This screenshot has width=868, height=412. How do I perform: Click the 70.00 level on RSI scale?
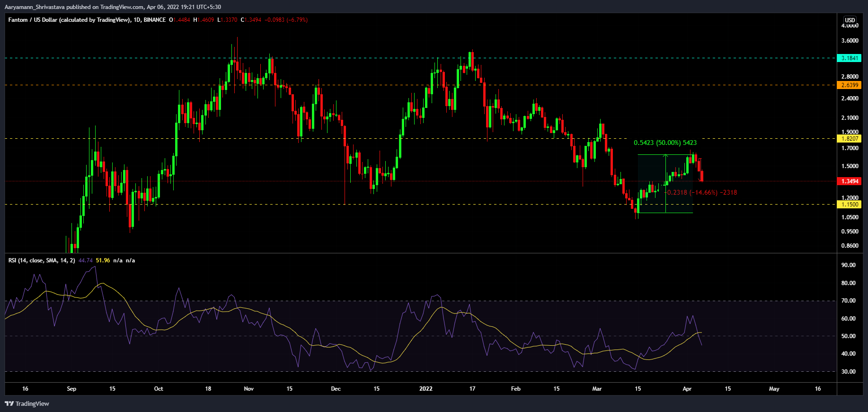coord(848,301)
